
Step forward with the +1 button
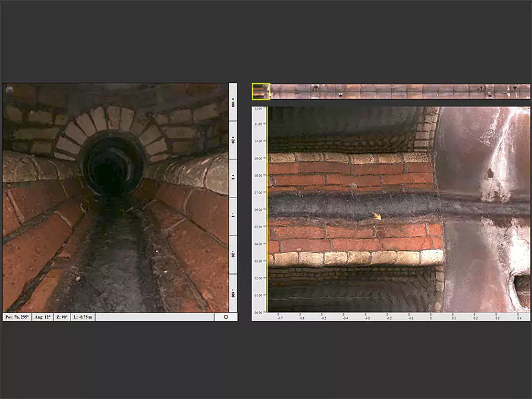click(x=233, y=178)
